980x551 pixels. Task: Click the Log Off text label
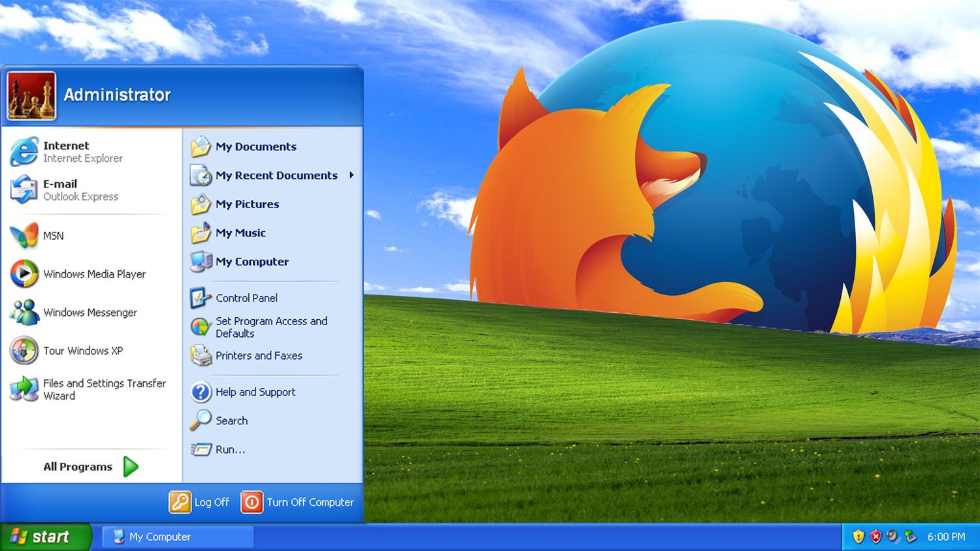click(212, 502)
